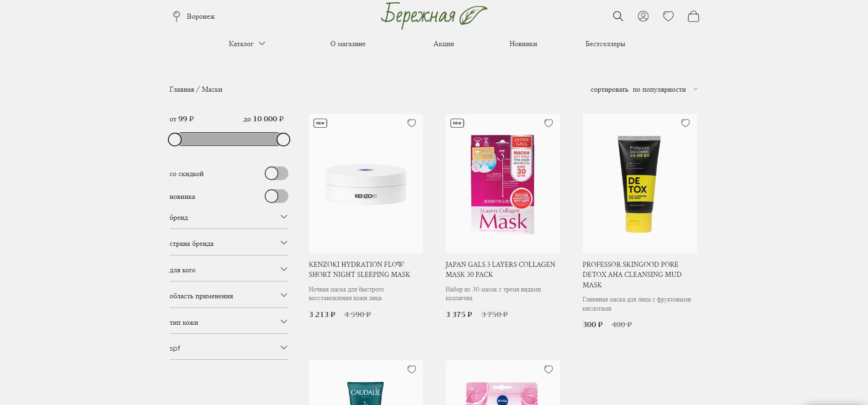Image resolution: width=868 pixels, height=405 pixels.
Task: Expand the 'тип кожи' filter
Action: [x=229, y=322]
